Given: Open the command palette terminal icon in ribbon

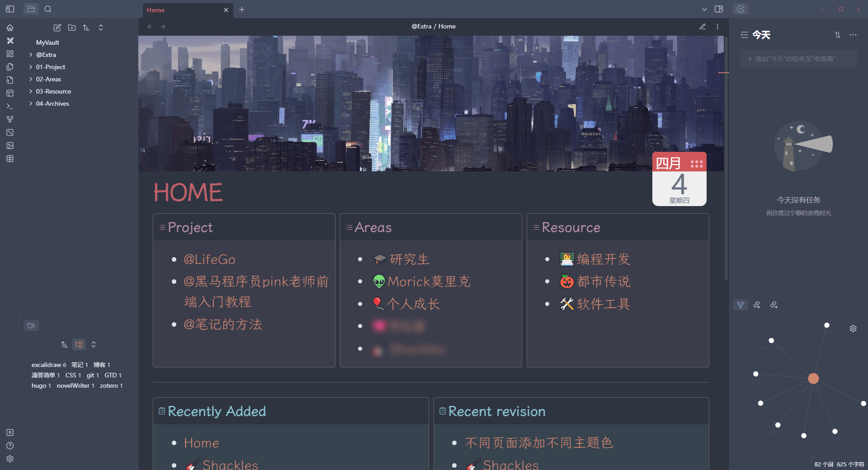Looking at the screenshot, I should coord(10,106).
